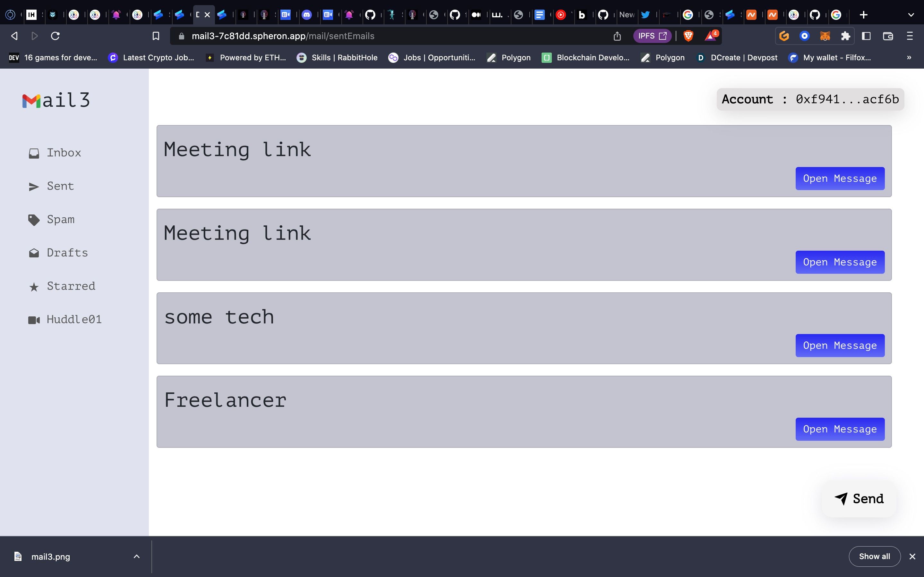This screenshot has height=577, width=924.
Task: Open Message for some tech email
Action: pos(840,345)
